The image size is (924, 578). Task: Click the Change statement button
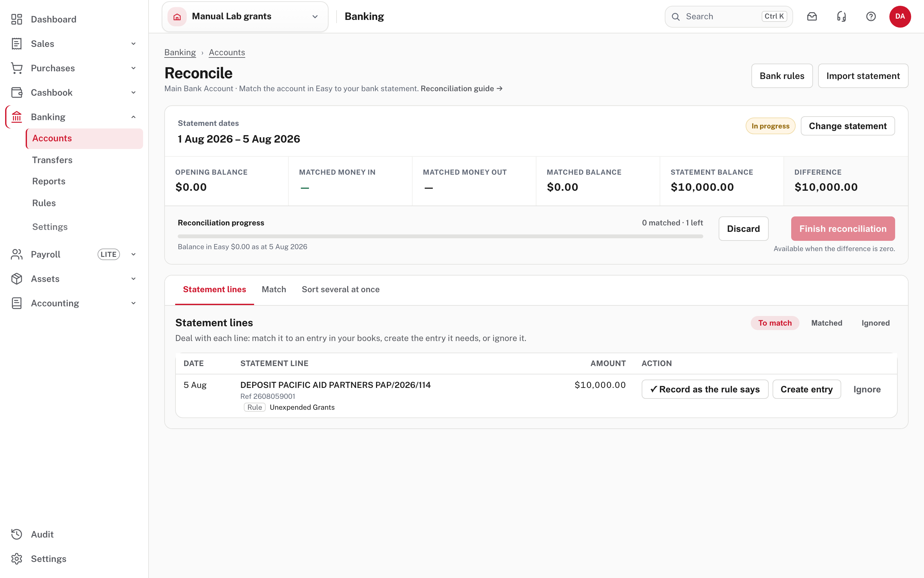848,126
